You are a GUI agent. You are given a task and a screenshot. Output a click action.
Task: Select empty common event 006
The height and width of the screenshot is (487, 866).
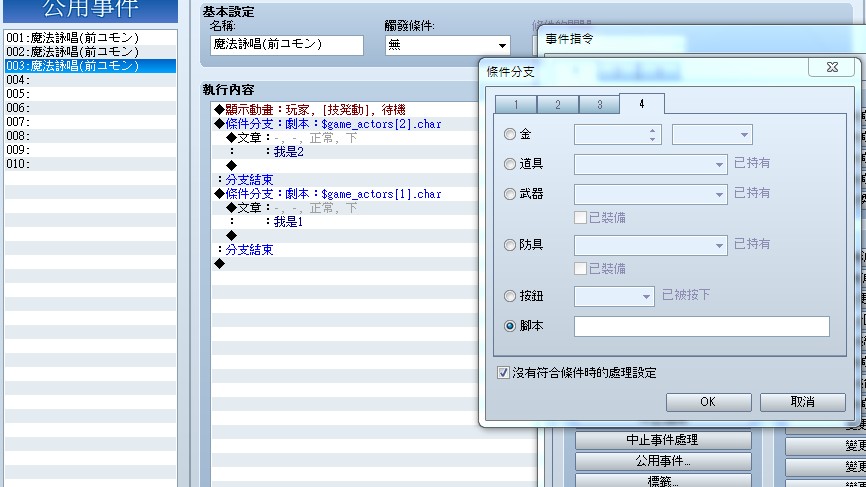(x=91, y=108)
